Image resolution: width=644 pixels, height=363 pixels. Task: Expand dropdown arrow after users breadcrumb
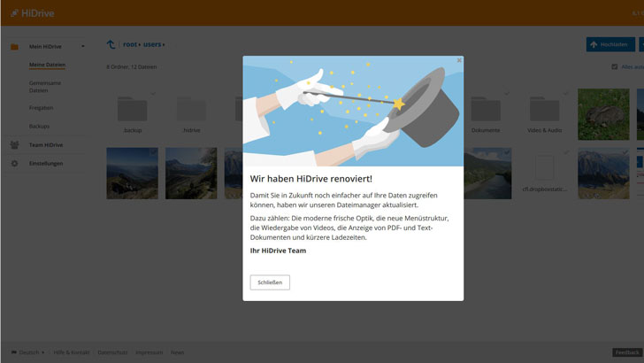pyautogui.click(x=164, y=45)
